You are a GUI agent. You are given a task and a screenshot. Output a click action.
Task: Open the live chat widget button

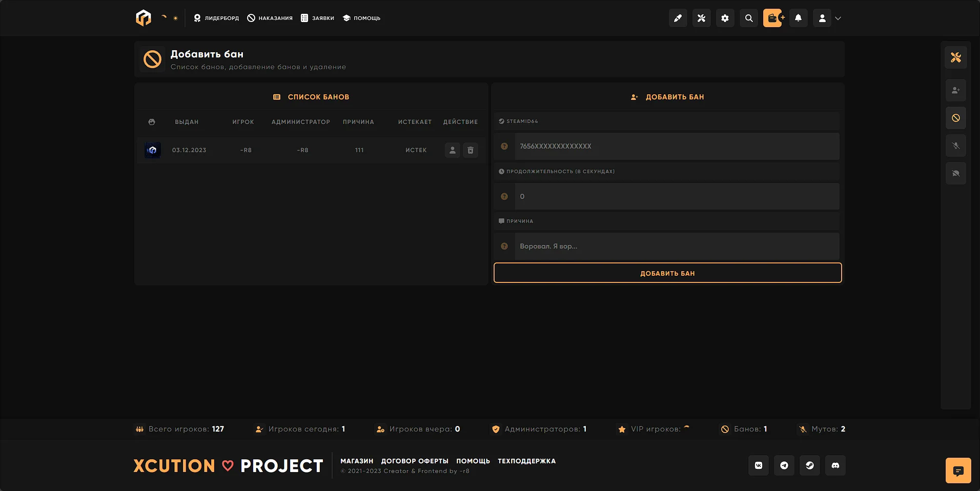tap(958, 470)
